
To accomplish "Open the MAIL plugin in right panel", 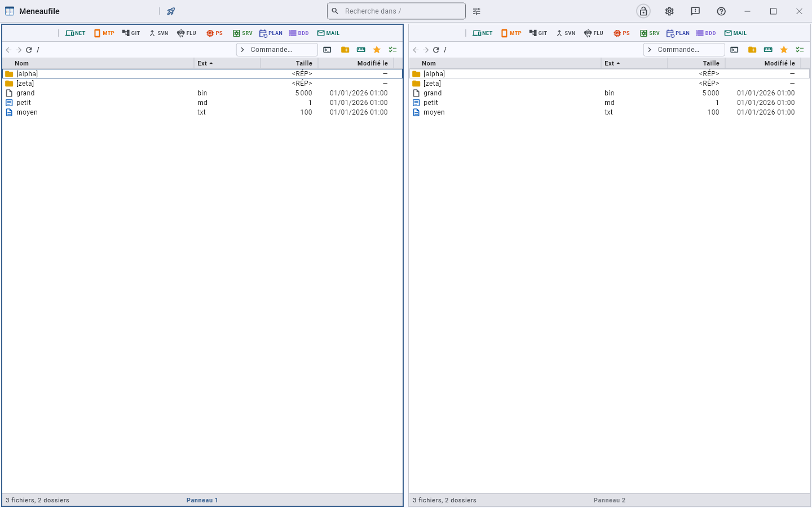I will [x=735, y=33].
